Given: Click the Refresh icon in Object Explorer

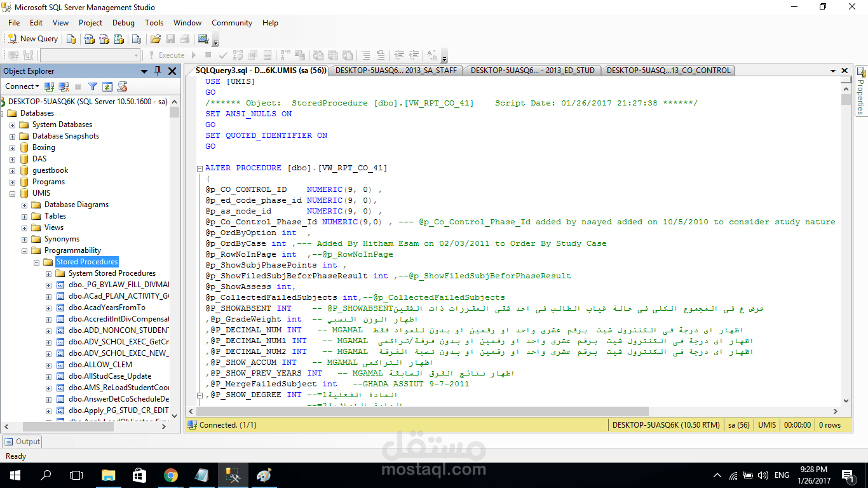Looking at the screenshot, I should [x=107, y=86].
